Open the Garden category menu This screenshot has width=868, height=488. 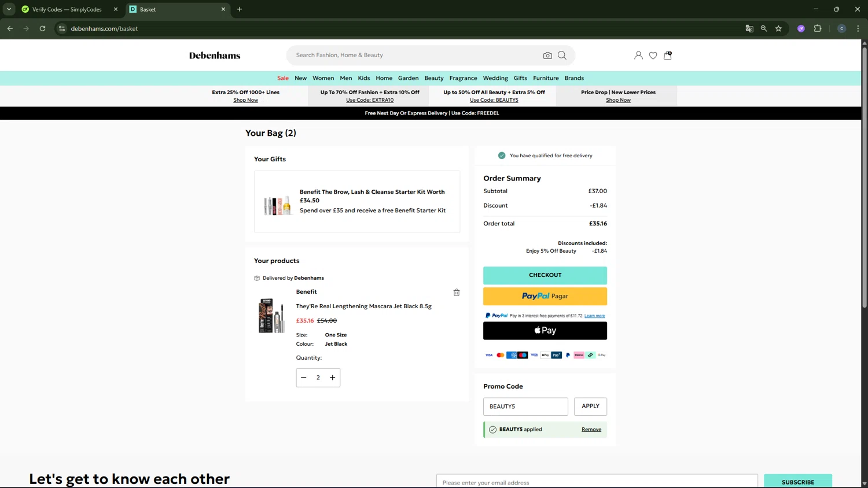point(409,78)
